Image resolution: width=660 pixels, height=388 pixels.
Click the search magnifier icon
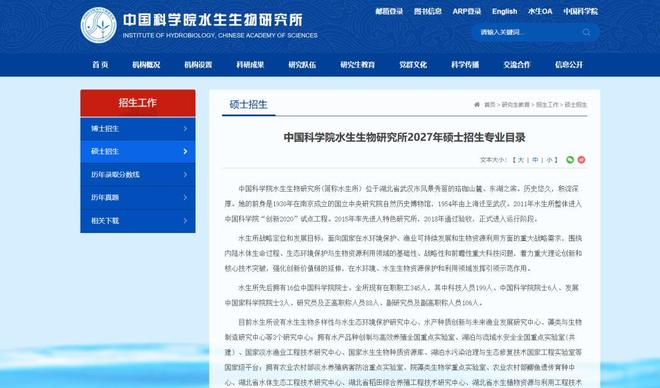click(x=586, y=32)
